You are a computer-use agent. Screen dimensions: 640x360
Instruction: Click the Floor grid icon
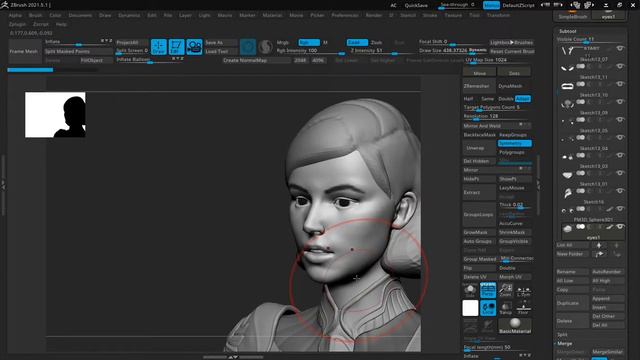click(x=523, y=308)
